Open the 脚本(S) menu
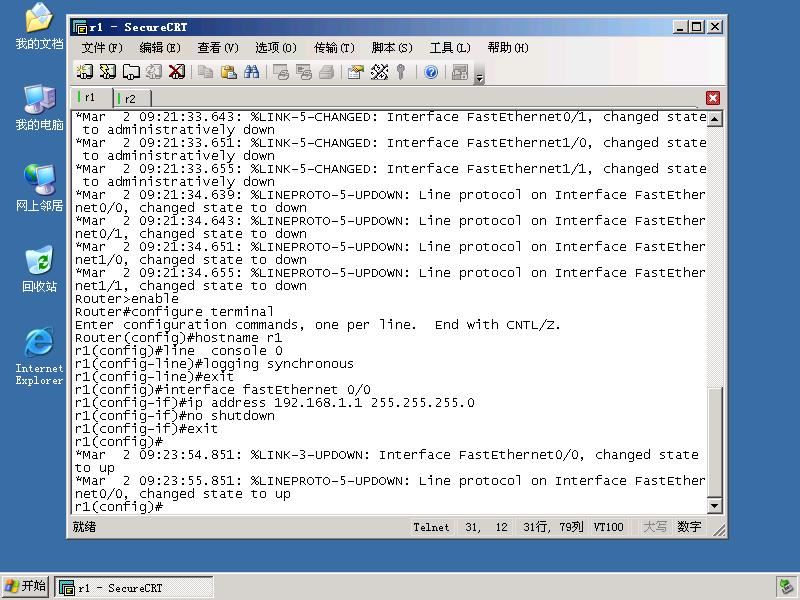The width and height of the screenshot is (800, 600). tap(392, 48)
